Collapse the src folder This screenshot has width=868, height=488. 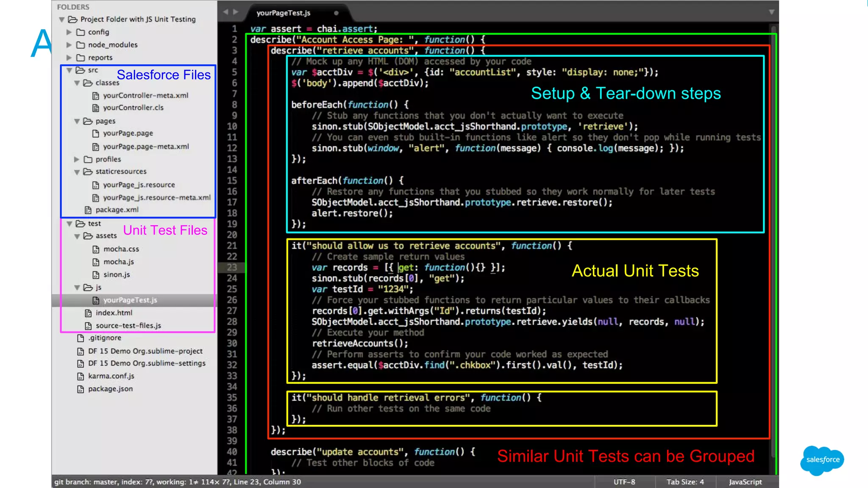click(70, 70)
